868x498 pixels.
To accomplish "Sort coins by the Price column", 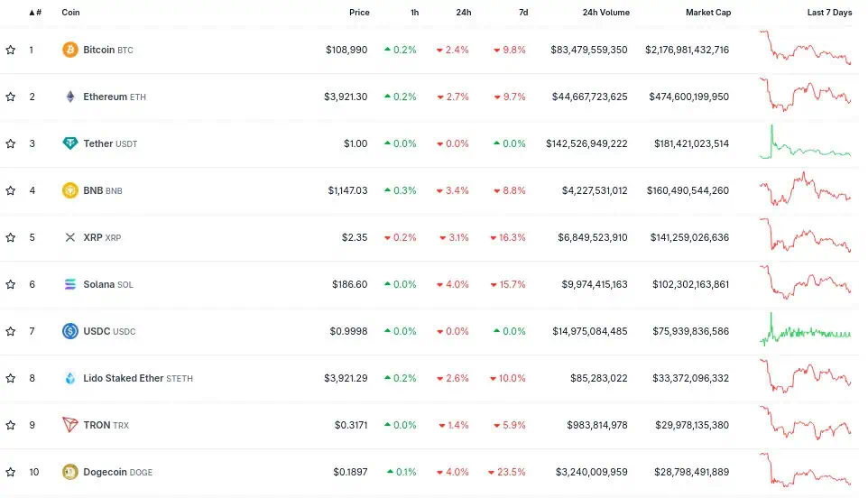I will point(359,13).
